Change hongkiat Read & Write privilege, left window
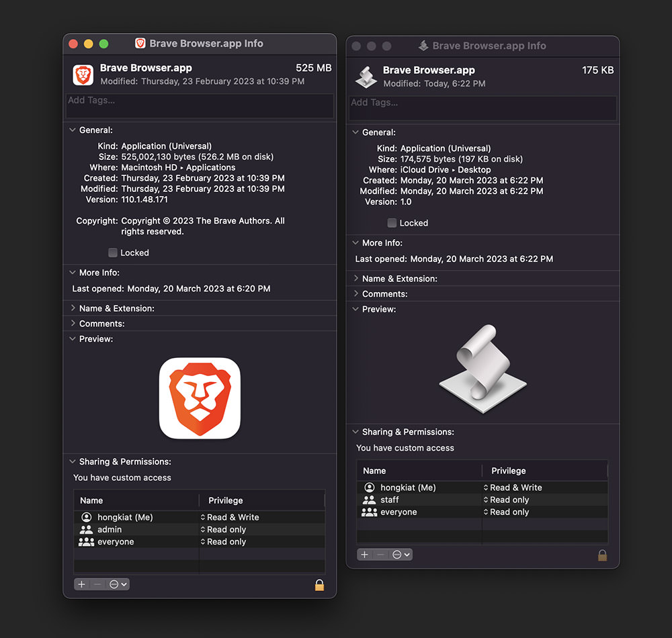672x638 pixels. pos(230,517)
